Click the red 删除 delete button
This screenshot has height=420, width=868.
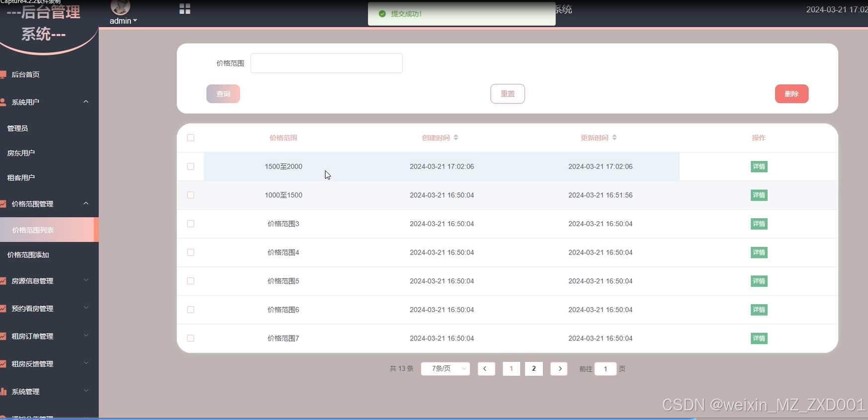pyautogui.click(x=791, y=94)
